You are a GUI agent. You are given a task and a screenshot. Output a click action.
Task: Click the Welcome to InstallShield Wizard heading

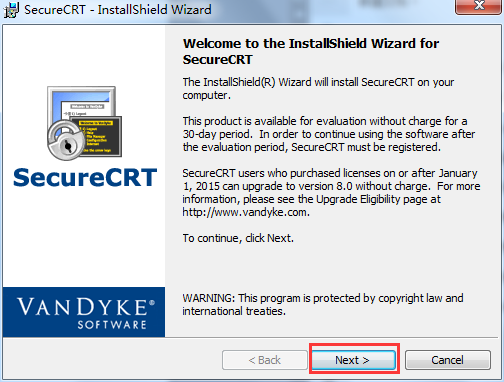click(311, 51)
